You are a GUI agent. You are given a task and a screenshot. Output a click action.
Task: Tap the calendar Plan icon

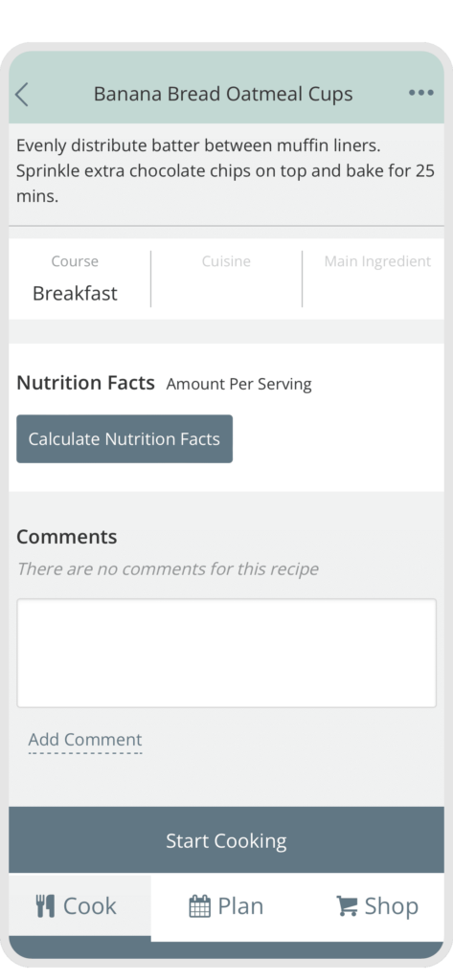(x=199, y=905)
